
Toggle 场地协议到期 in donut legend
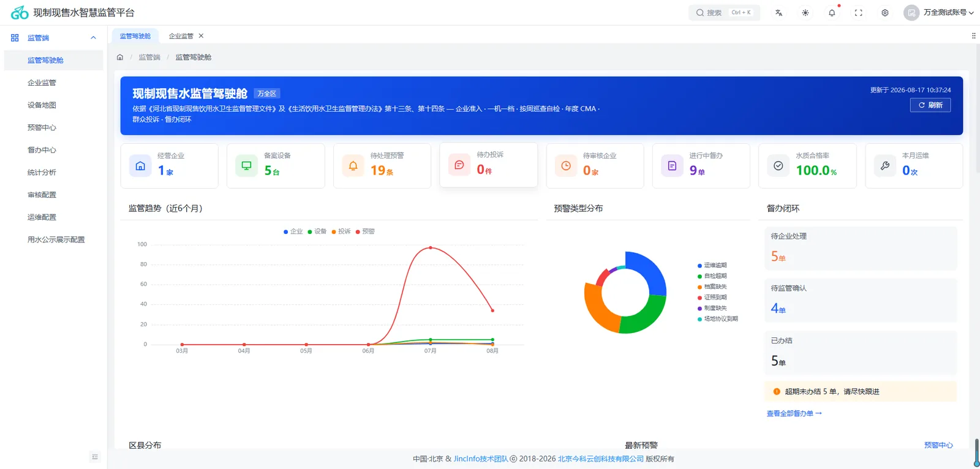pos(718,319)
